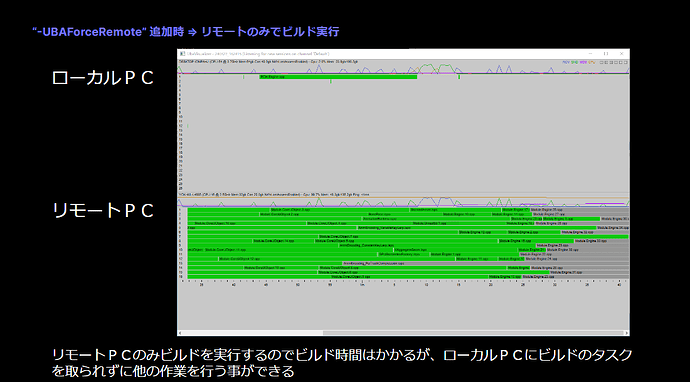Select the Module.Engine.1.cpp process bar
Image resolution: width=690 pixels, height=382 pixels.
(x=474, y=254)
